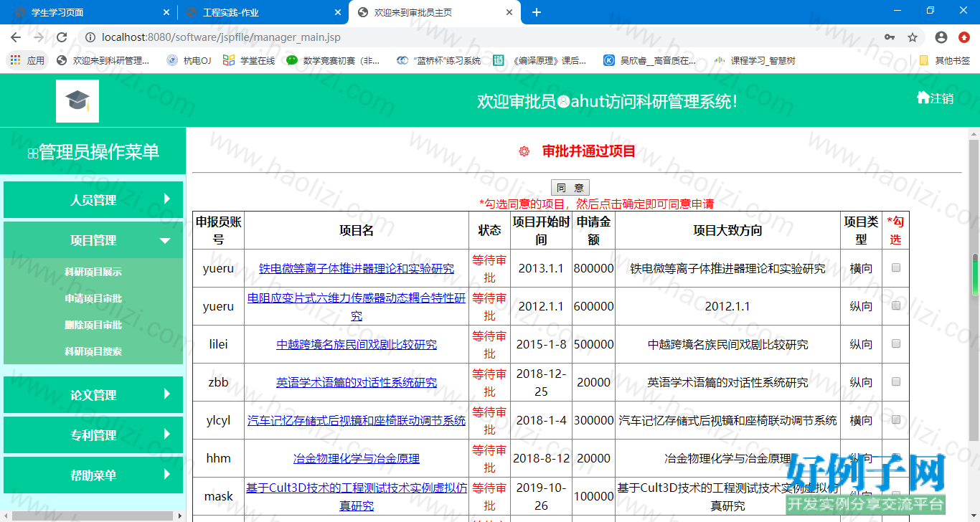Open the 《编译原理》课后 bookmark
Image resolution: width=980 pixels, height=522 pixels.
(x=540, y=61)
